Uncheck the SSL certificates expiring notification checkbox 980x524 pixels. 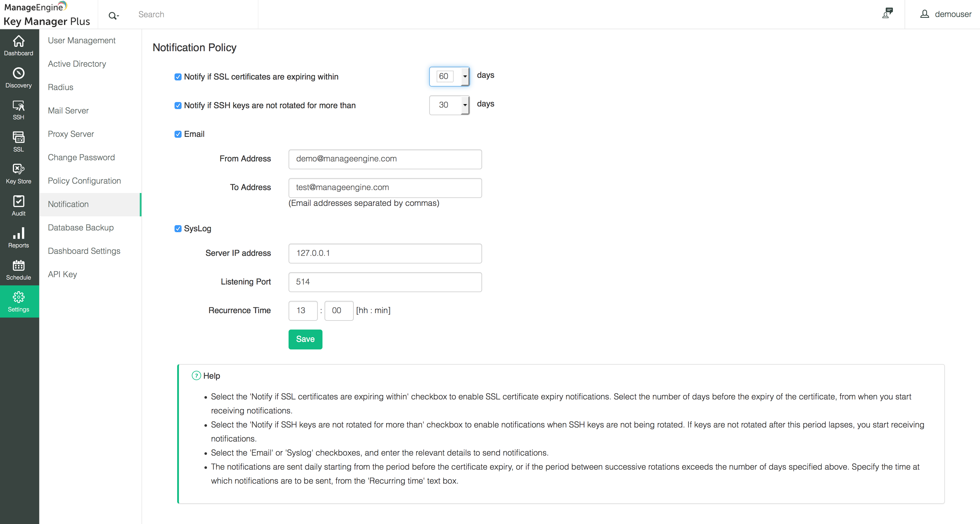[x=178, y=77]
